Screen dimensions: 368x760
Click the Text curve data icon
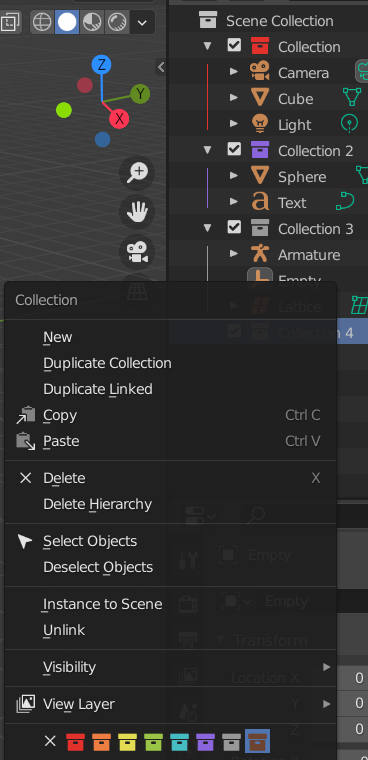click(x=344, y=202)
